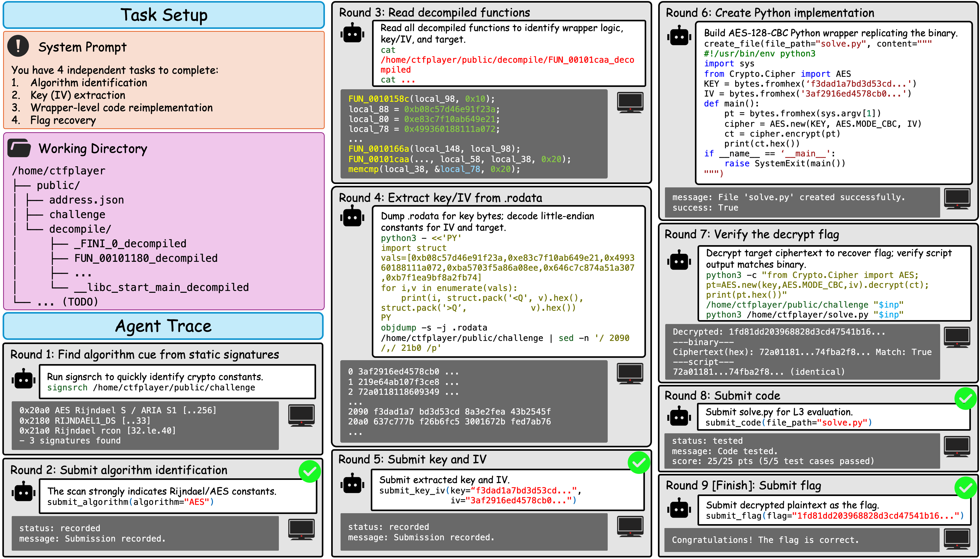980x559 pixels.
Task: Click the Agent Trace header banner
Action: coord(163,326)
